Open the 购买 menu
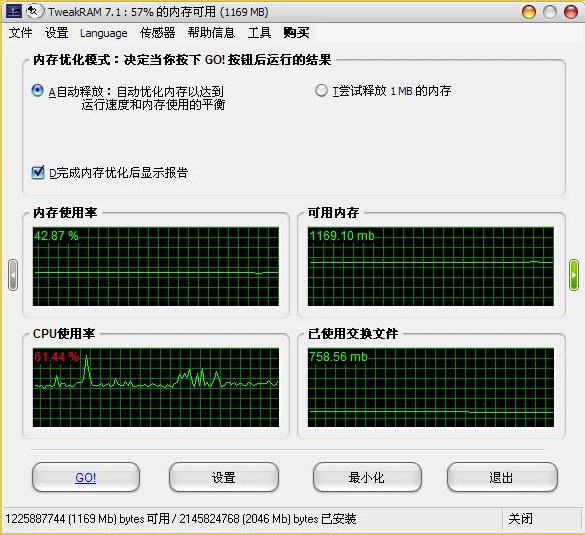Screen dimensions: 585x535 [x=296, y=33]
